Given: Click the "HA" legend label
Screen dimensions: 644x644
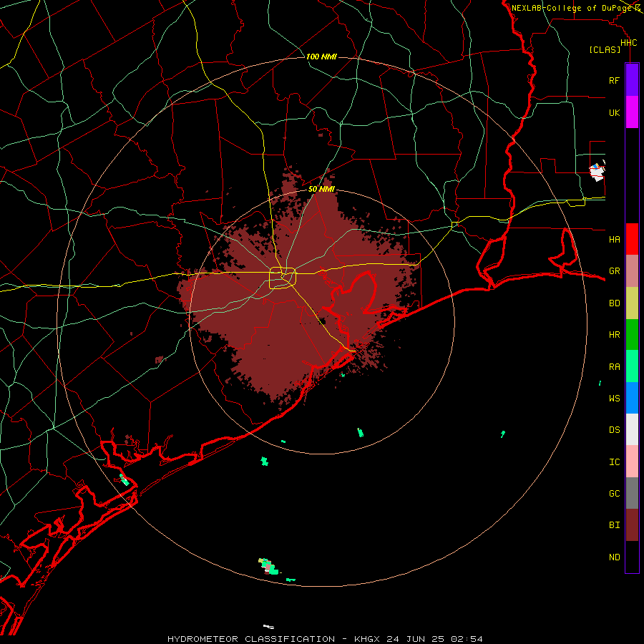Looking at the screenshot, I should coord(614,240).
